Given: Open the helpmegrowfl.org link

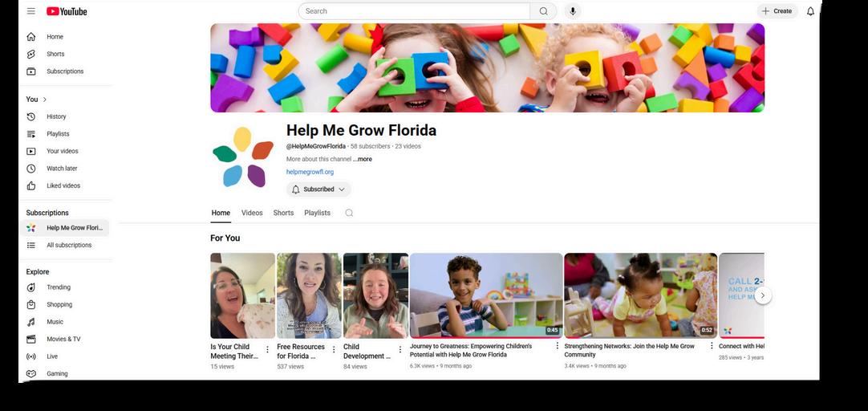Looking at the screenshot, I should pyautogui.click(x=310, y=172).
